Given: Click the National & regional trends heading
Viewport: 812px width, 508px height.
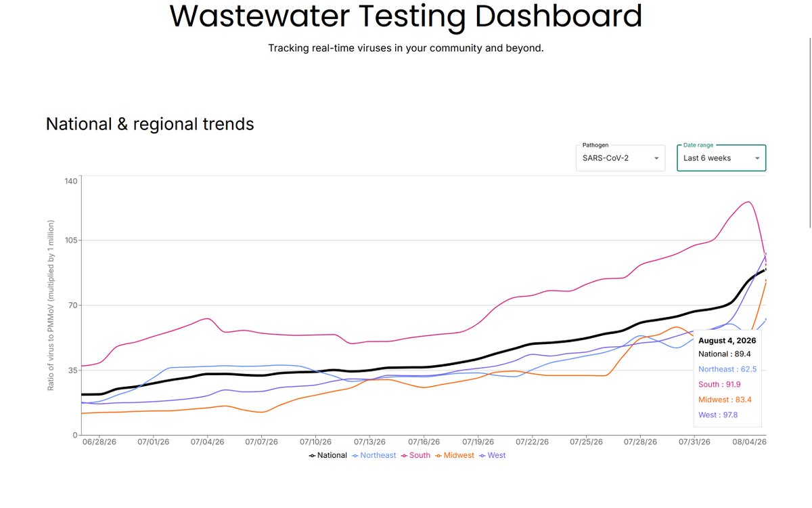Looking at the screenshot, I should [x=150, y=124].
